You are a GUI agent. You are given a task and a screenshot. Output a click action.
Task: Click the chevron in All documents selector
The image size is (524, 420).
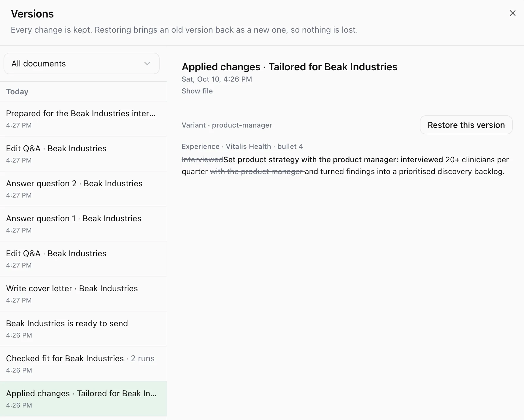pos(147,63)
